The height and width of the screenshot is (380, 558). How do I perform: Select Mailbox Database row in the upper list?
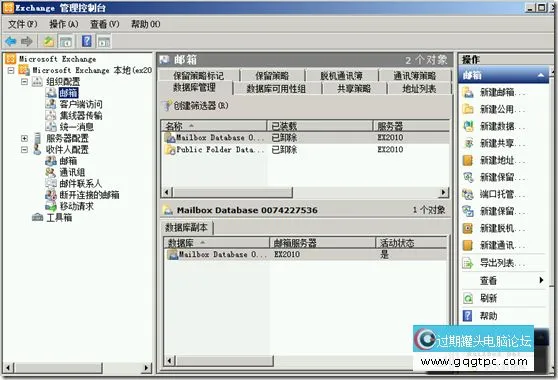pos(306,138)
